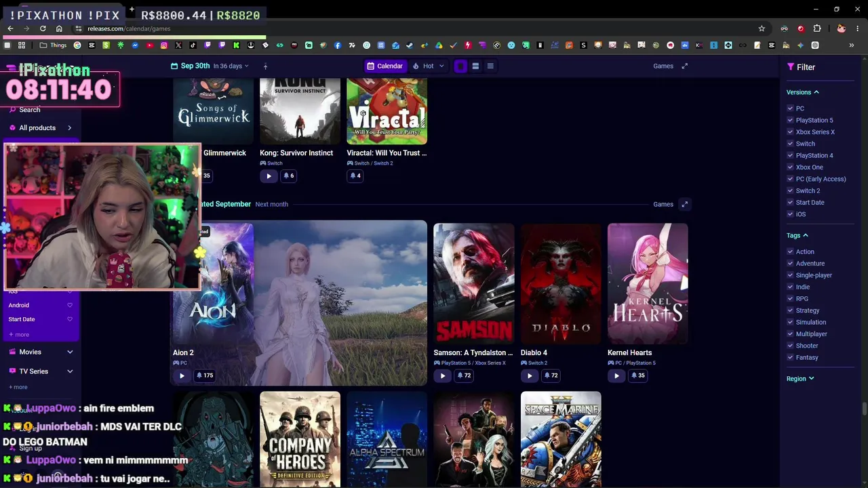The image size is (868, 488).
Task: Follow Viractal via the bell with 4
Action: click(355, 176)
